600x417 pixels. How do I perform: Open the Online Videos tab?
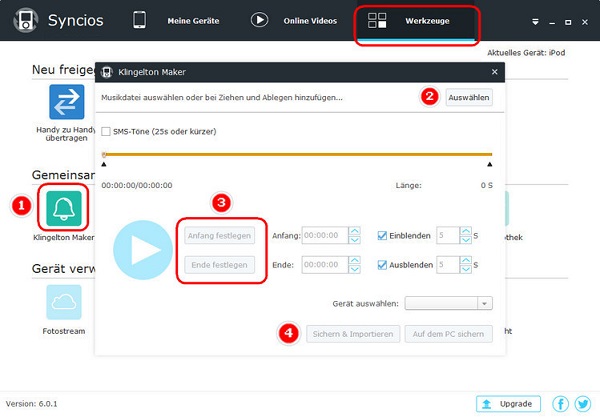310,21
